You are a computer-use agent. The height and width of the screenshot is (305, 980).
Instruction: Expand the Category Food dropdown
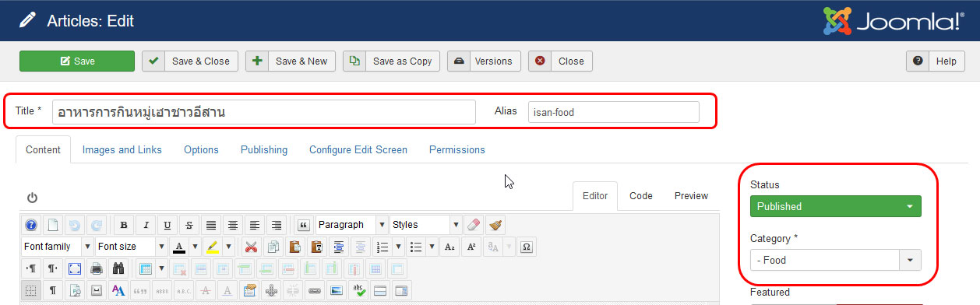[836, 260]
